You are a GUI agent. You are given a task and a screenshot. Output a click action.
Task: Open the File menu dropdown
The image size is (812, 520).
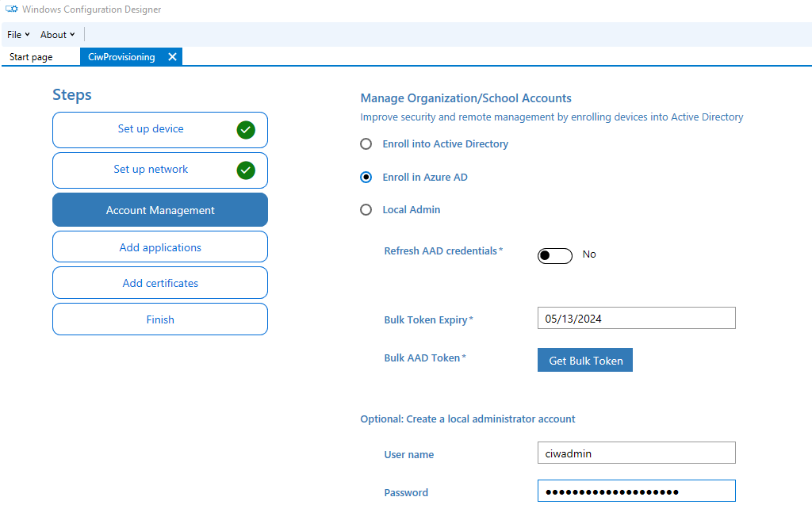(x=19, y=35)
